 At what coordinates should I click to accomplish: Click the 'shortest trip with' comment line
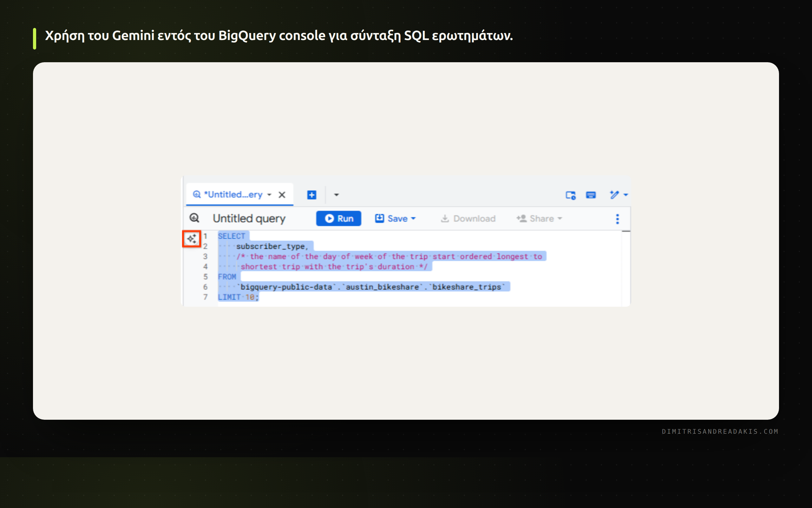[x=334, y=266]
